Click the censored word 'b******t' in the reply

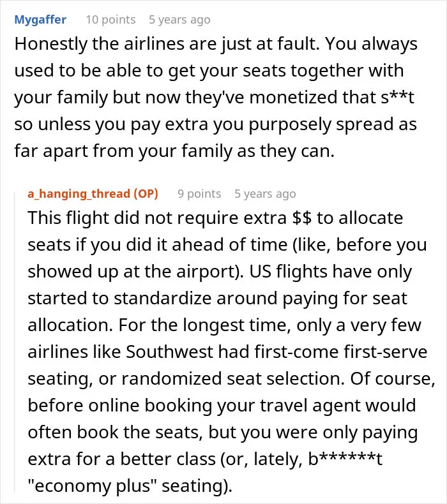pyautogui.click(x=345, y=459)
